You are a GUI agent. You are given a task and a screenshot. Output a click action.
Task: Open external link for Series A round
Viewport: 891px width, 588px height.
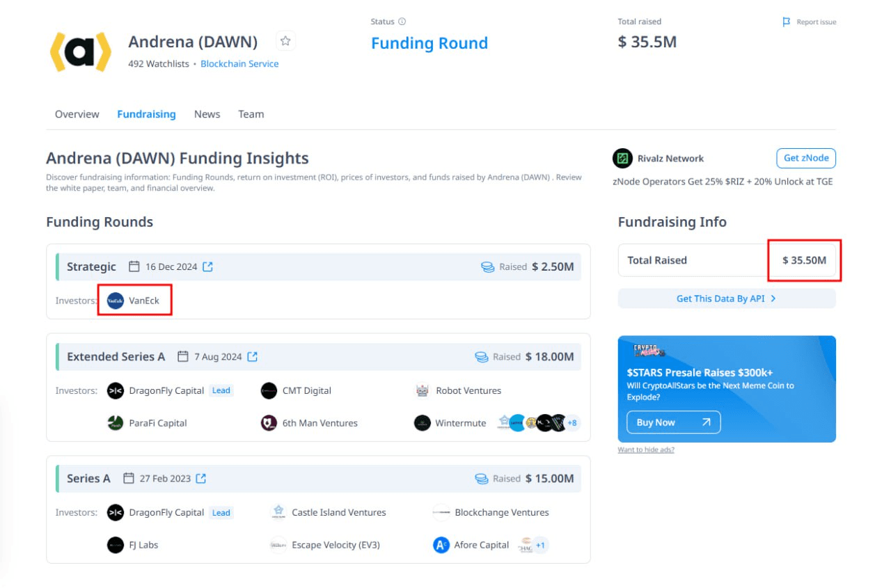pyautogui.click(x=201, y=478)
